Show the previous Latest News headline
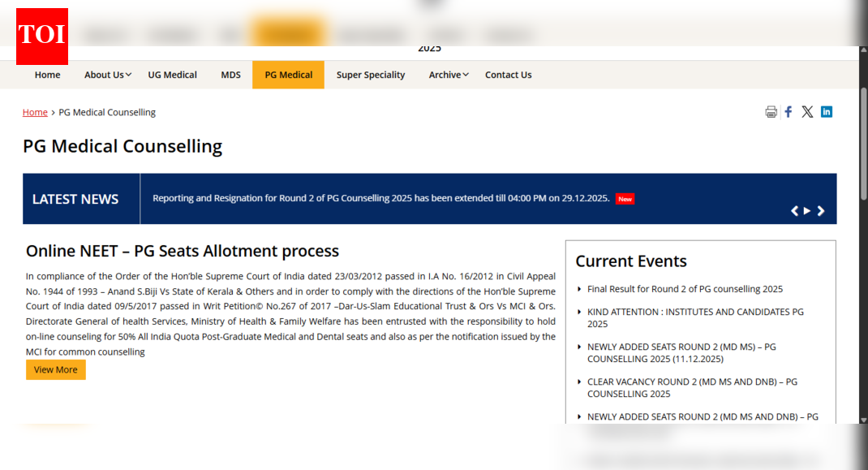 click(x=794, y=210)
